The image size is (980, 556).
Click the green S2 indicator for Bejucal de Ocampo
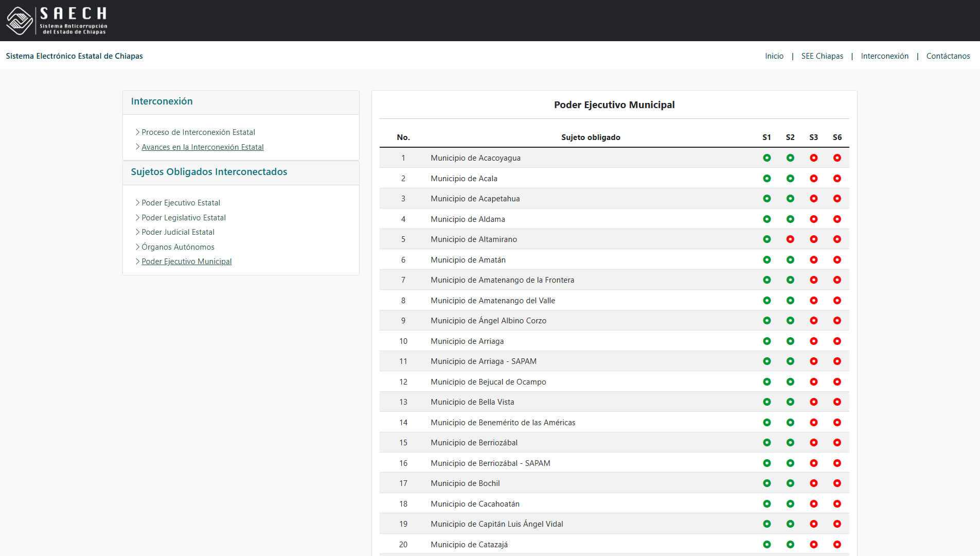[790, 382]
